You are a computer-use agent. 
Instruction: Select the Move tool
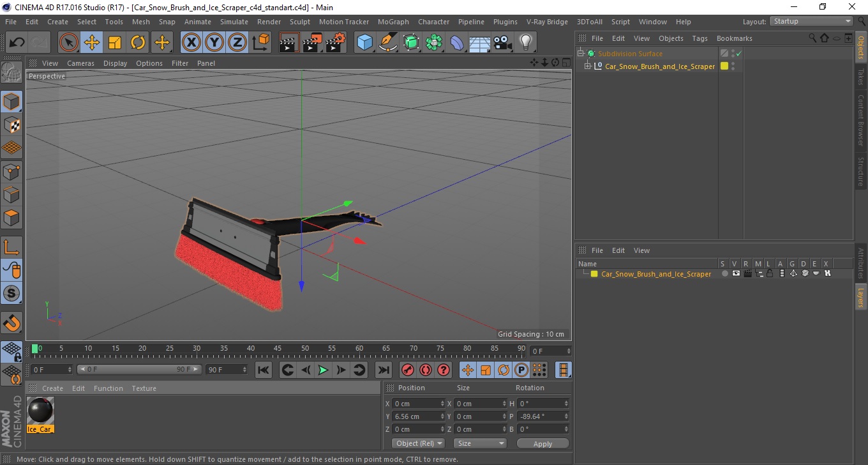[92, 43]
